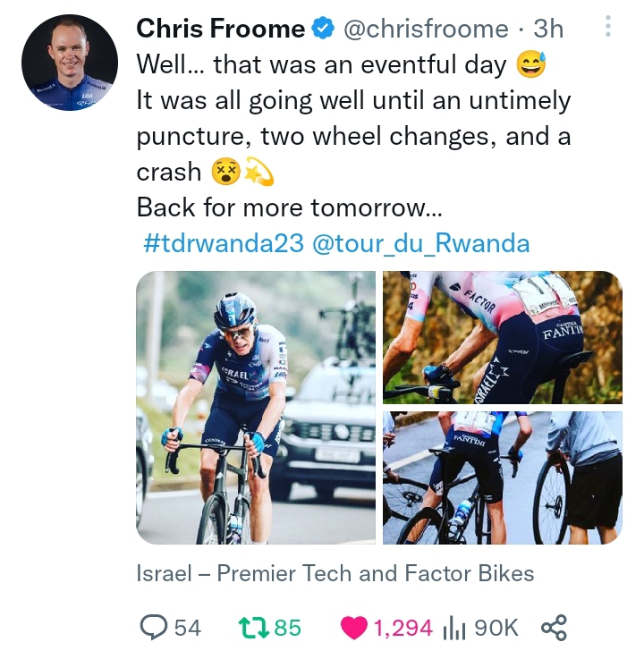Open the @tour_du_Rwanda mention link
644x659 pixels.
tap(420, 243)
